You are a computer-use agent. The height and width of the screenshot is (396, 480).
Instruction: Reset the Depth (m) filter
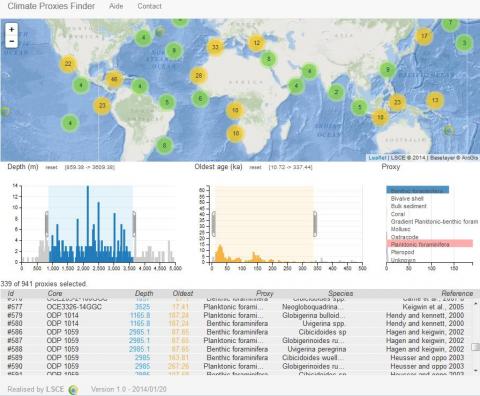(51, 167)
